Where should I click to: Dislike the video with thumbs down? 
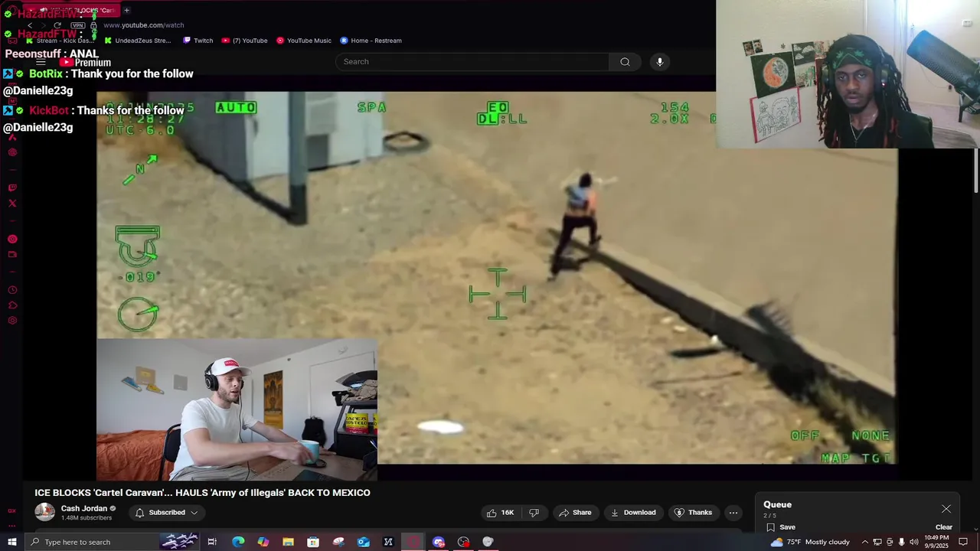(534, 512)
